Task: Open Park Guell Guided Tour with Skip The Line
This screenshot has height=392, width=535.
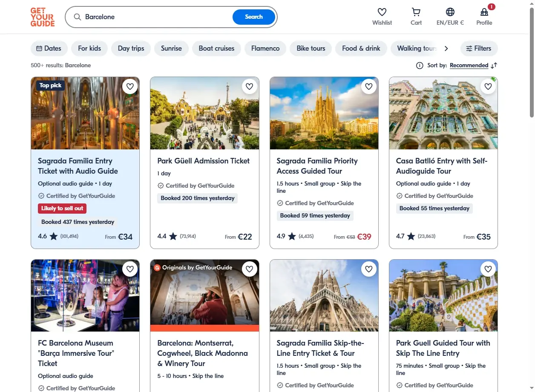Action: point(443,348)
